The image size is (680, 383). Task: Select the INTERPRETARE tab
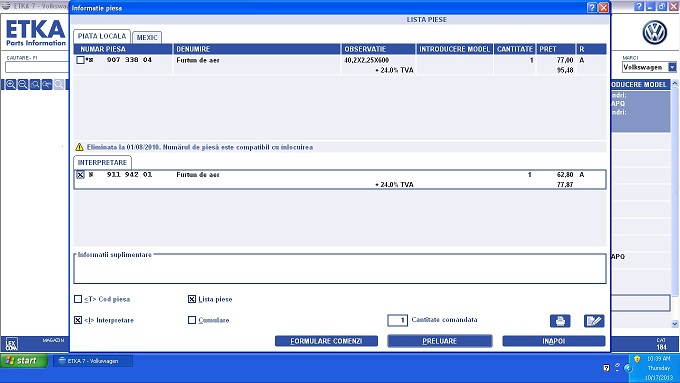coord(102,162)
